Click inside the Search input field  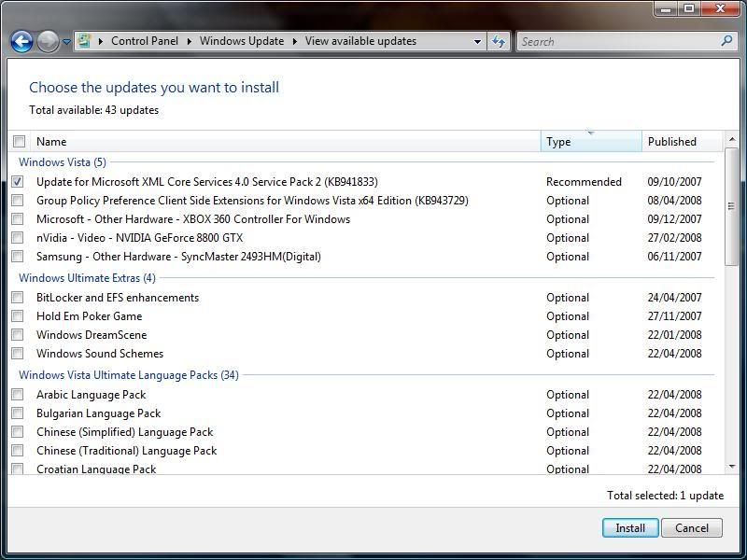(x=616, y=41)
